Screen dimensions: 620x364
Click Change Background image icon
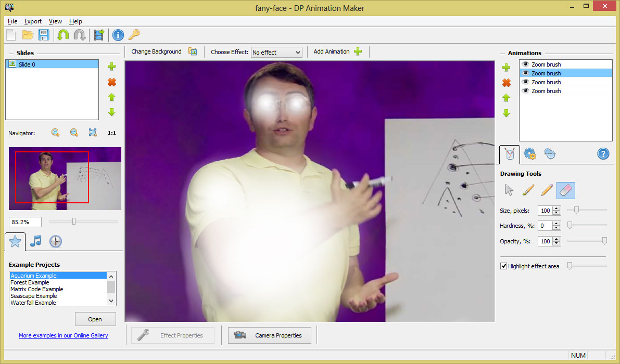point(193,51)
